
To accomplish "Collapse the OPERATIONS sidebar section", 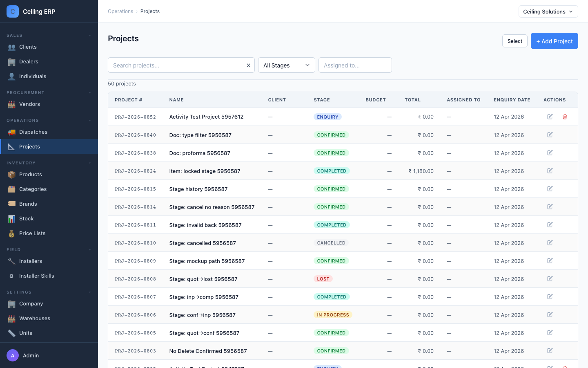I will pyautogui.click(x=90, y=121).
